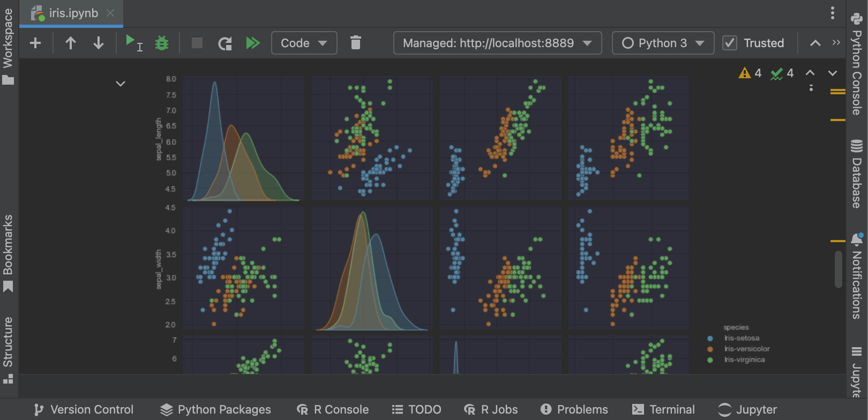This screenshot has width=868, height=420.
Task: Collapse the cell output using the chevron
Action: coord(121,84)
